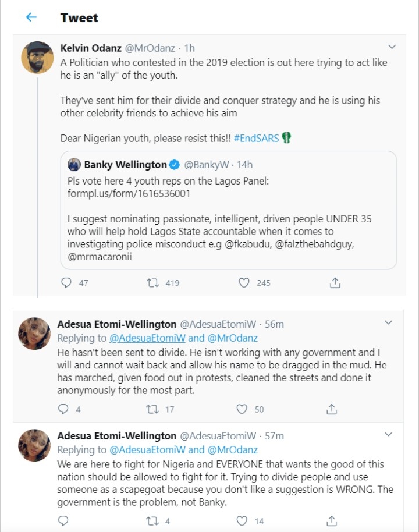419x532 pixels.
Task: Share Kelvin Odanz's tweet
Action: click(x=335, y=283)
